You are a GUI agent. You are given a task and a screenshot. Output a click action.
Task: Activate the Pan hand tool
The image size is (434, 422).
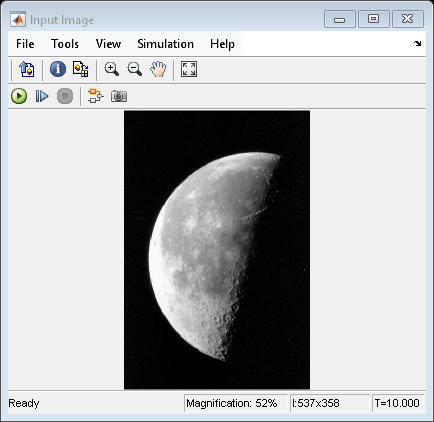tap(158, 69)
